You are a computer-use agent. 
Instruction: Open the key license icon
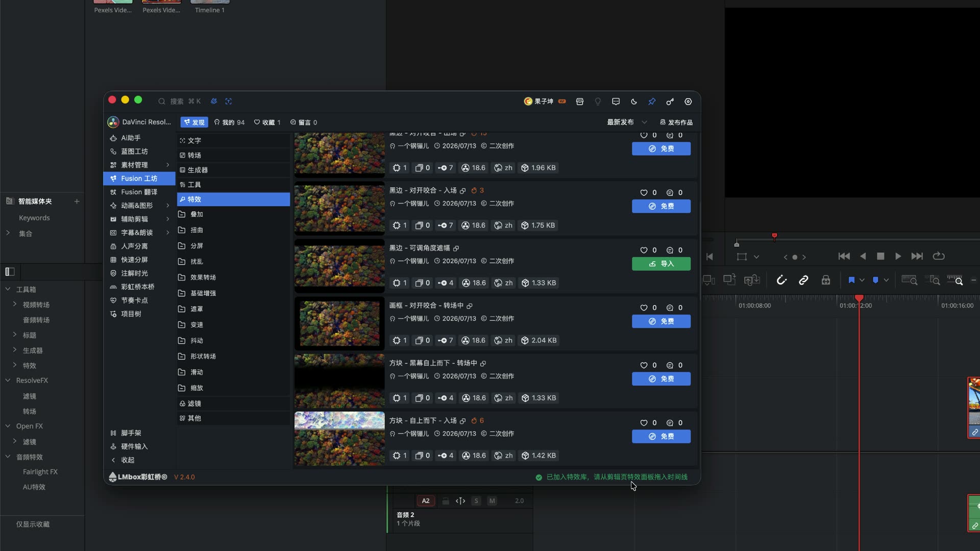(x=670, y=102)
